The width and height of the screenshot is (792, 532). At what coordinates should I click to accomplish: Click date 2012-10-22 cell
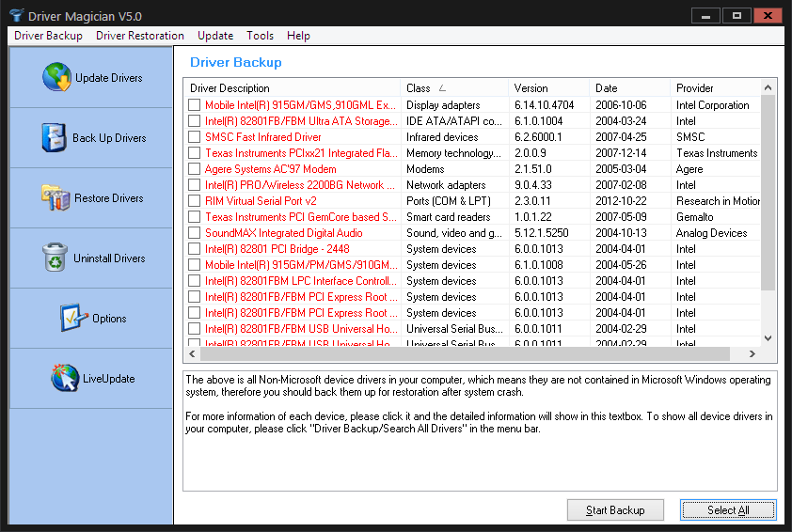coord(621,201)
